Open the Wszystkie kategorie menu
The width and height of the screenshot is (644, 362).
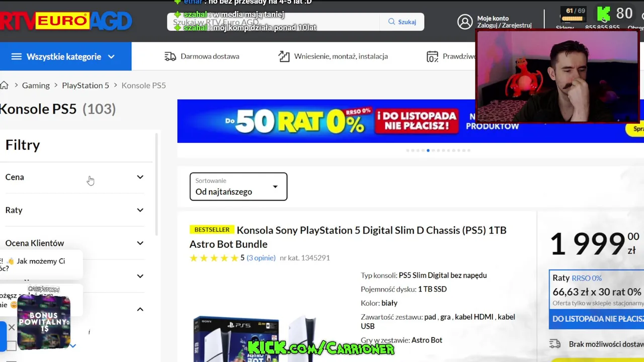tap(65, 56)
